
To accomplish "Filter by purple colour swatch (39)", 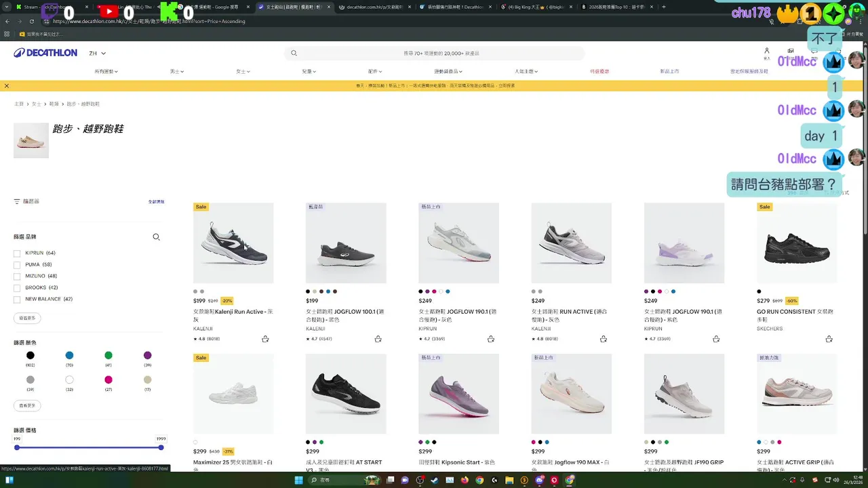I will (148, 355).
